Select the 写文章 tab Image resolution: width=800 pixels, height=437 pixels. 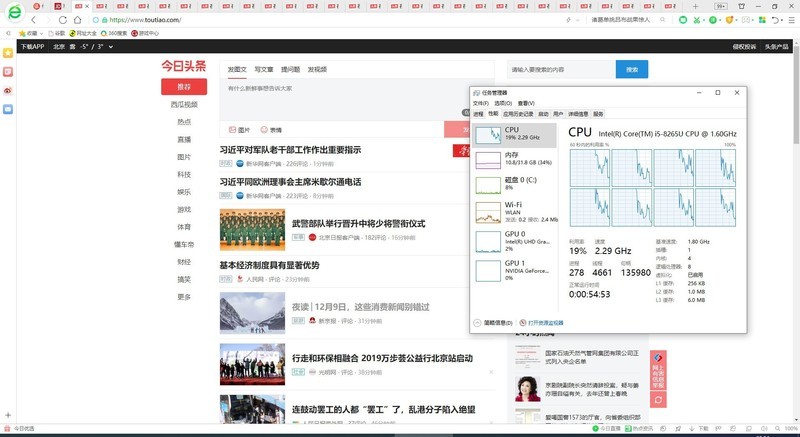coord(264,69)
